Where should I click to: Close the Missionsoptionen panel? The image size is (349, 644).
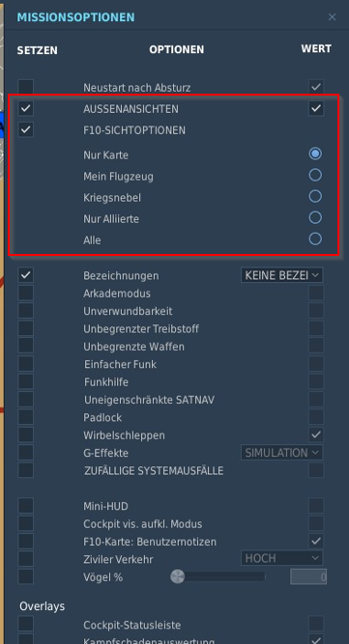click(333, 16)
